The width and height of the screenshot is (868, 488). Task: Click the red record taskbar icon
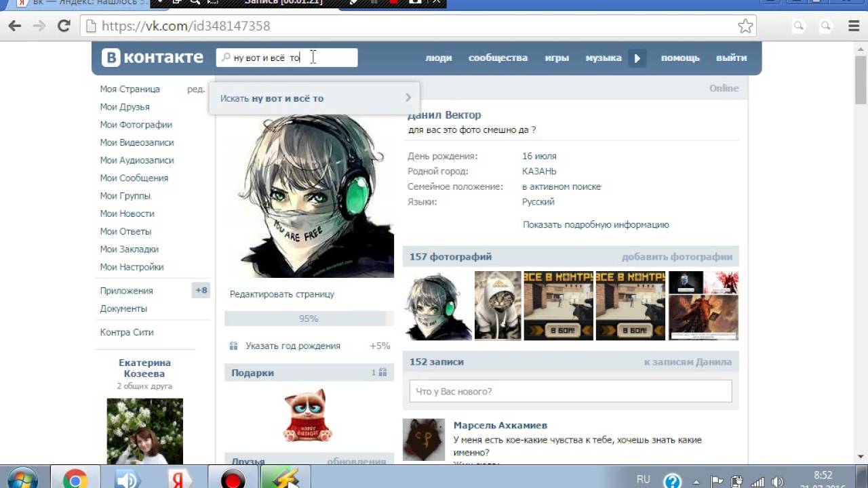coord(233,479)
